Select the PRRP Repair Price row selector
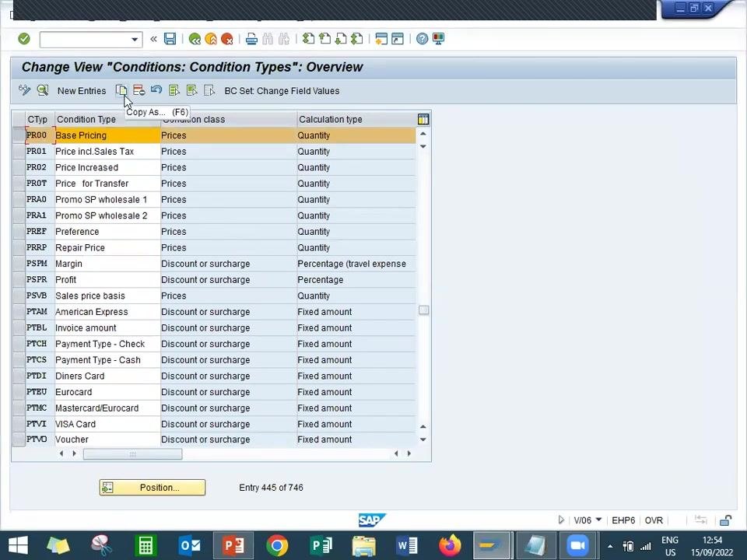 point(19,247)
